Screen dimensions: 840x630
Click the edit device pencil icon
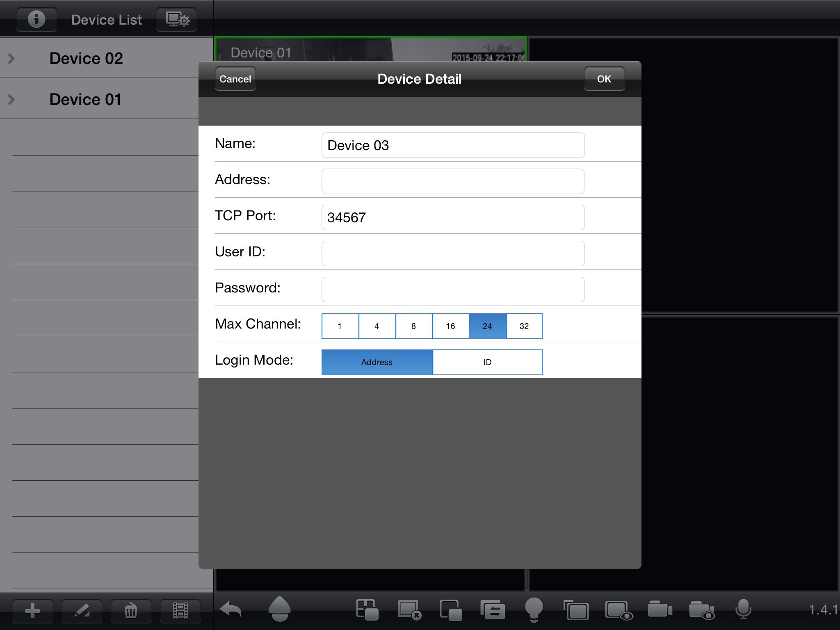pyautogui.click(x=82, y=611)
